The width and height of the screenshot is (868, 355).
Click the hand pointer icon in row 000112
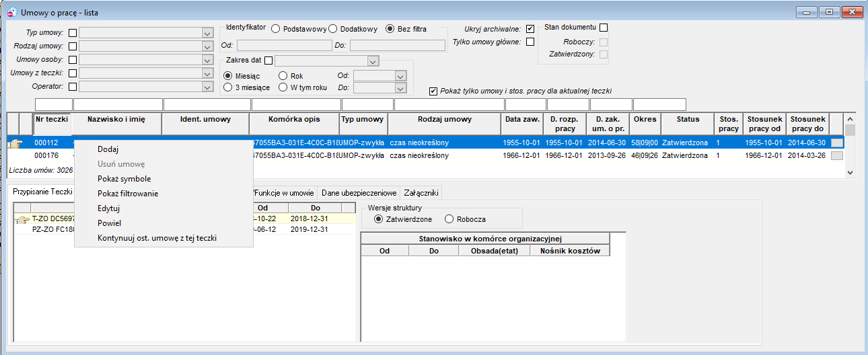coord(15,143)
